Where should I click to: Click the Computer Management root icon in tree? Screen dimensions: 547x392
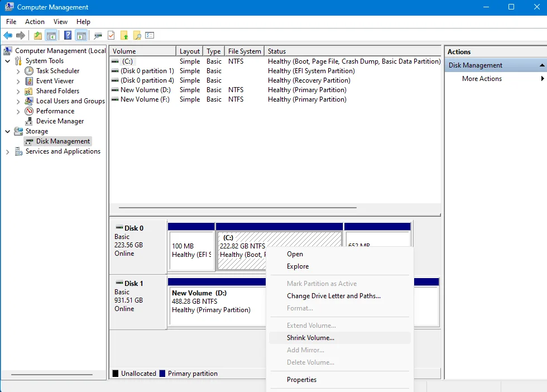pyautogui.click(x=8, y=51)
